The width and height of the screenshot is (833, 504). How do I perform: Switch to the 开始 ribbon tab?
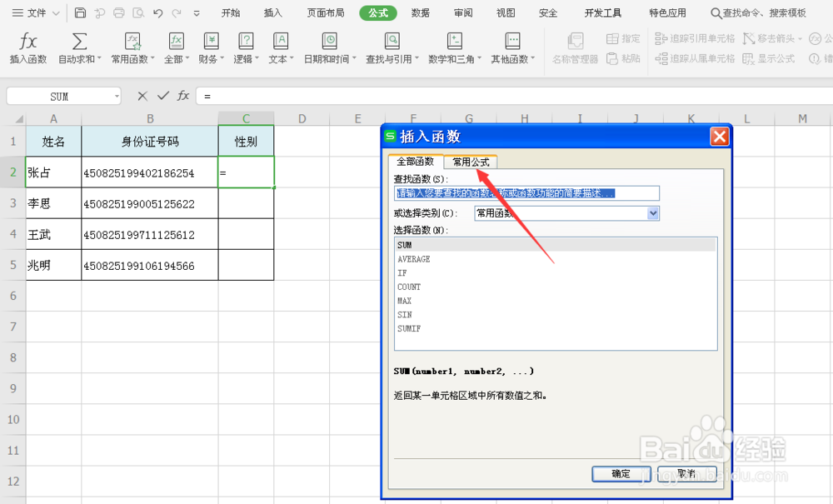coord(231,12)
